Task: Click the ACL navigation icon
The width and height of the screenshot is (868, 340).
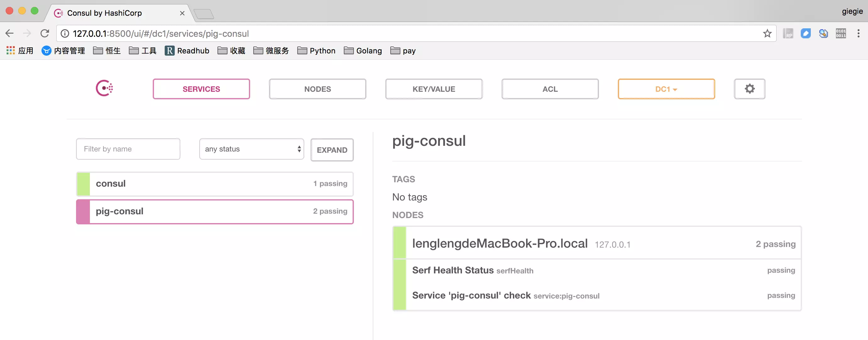Action: pos(550,89)
